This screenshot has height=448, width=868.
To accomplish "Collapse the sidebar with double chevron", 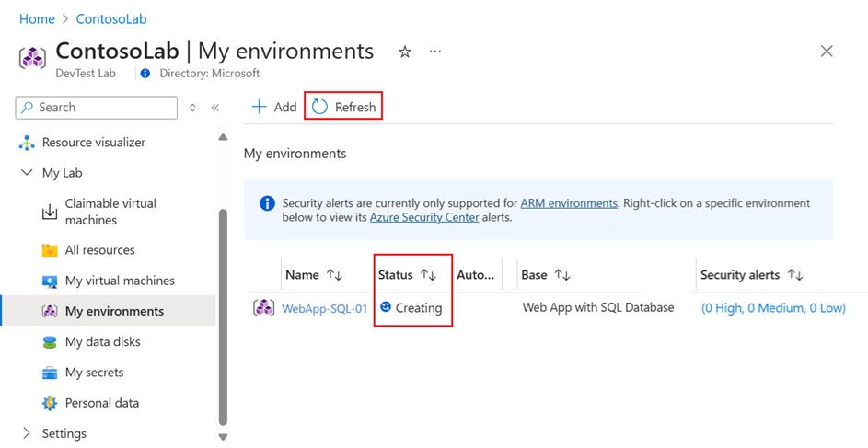I will click(215, 108).
